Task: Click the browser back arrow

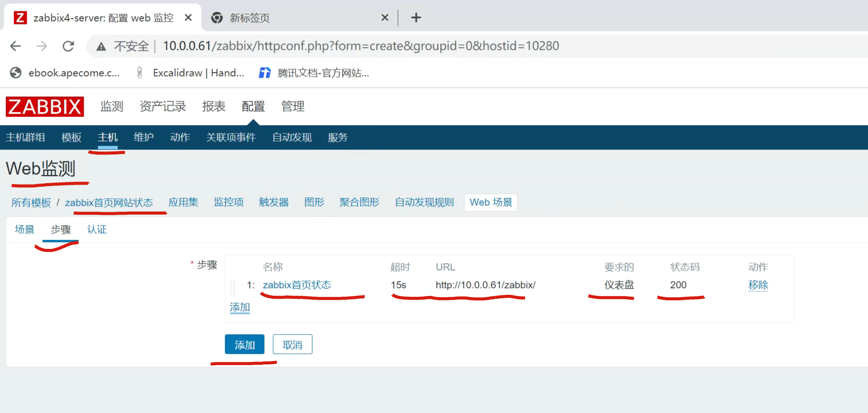Action: [16, 46]
